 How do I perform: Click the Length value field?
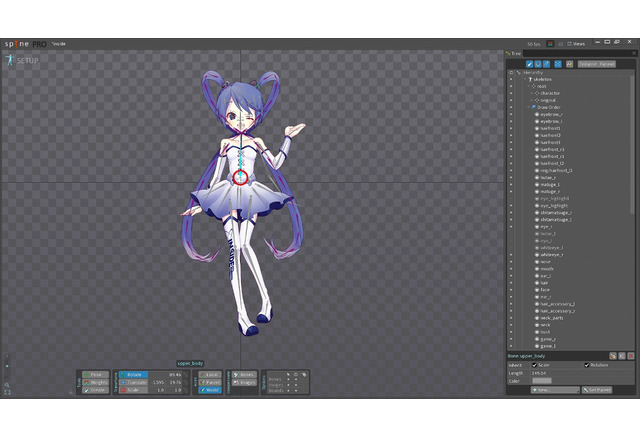click(x=582, y=373)
